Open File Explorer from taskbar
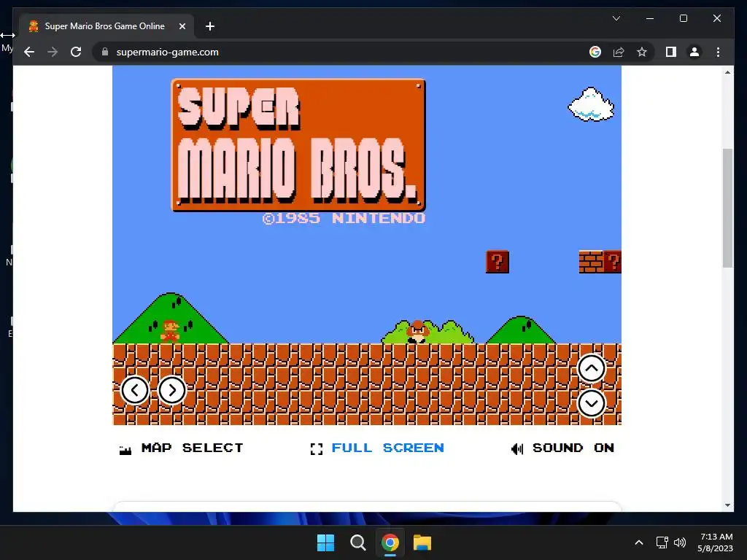Image resolution: width=747 pixels, height=560 pixels. click(422, 542)
